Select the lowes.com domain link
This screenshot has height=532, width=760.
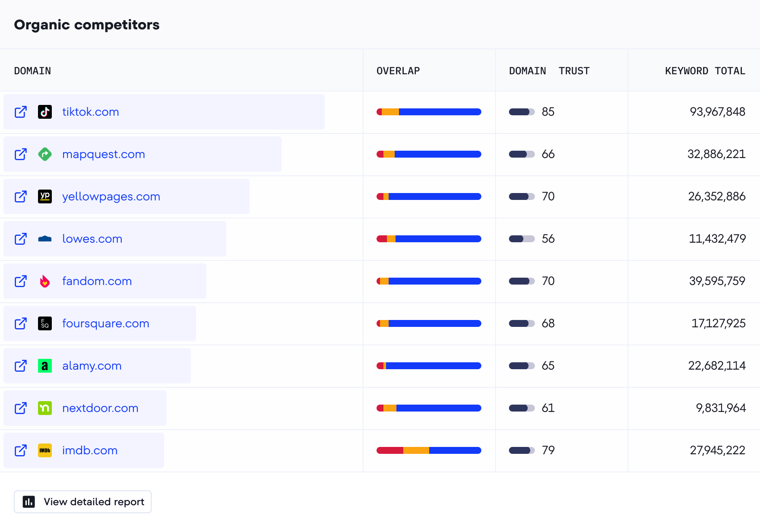pos(92,239)
